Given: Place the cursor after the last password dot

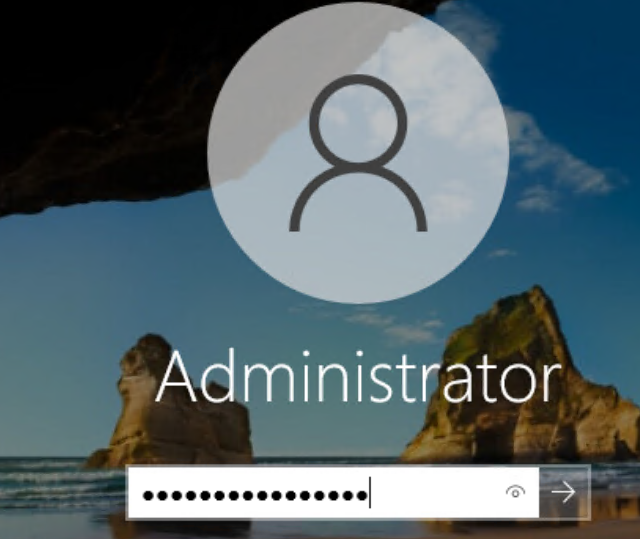Looking at the screenshot, I should click(x=369, y=492).
